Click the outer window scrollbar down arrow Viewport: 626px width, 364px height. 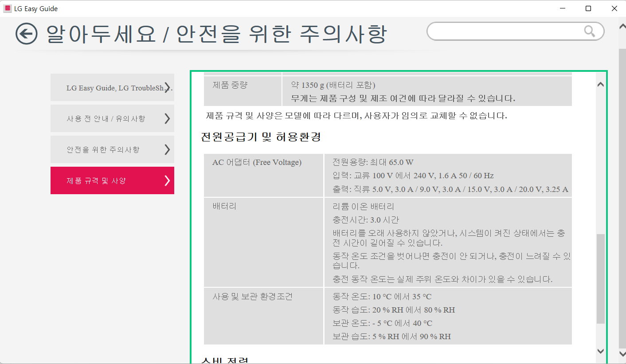[x=622, y=353]
